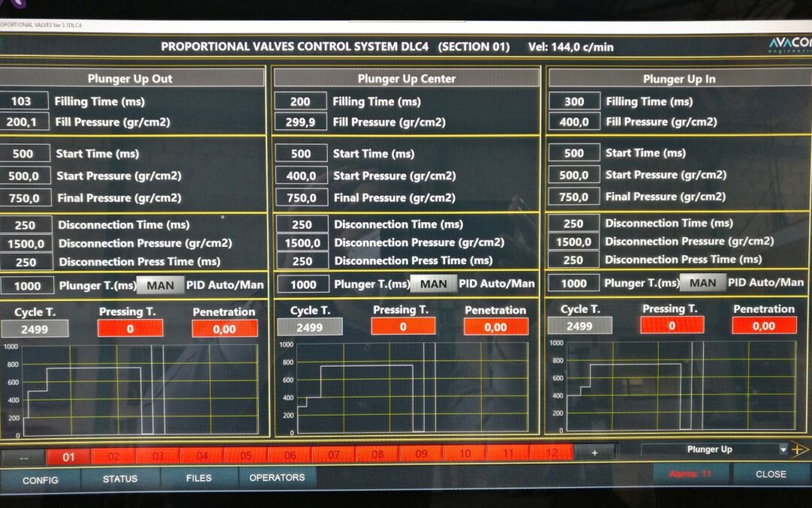Image resolution: width=812 pixels, height=508 pixels.
Task: Edit Start Pressure for Plunger Up In
Action: [574, 175]
